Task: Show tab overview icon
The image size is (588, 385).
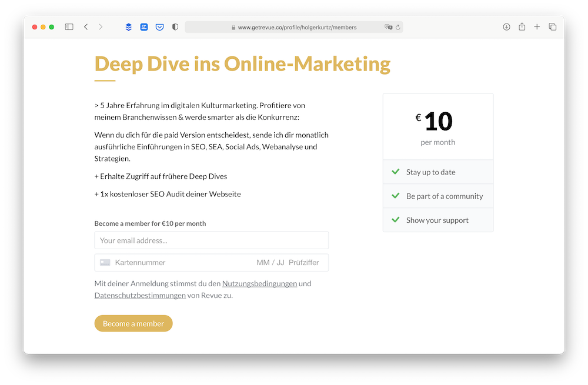Action: point(552,27)
